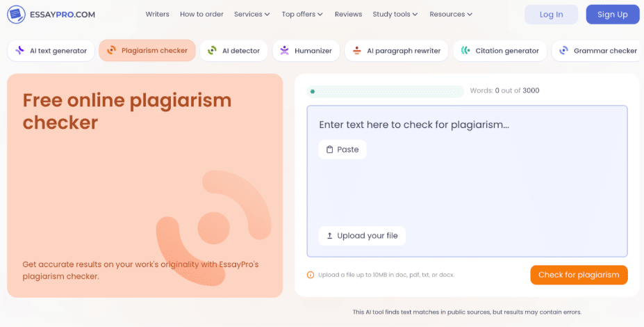Expand the Resources dropdown
The image size is (644, 327).
(451, 15)
